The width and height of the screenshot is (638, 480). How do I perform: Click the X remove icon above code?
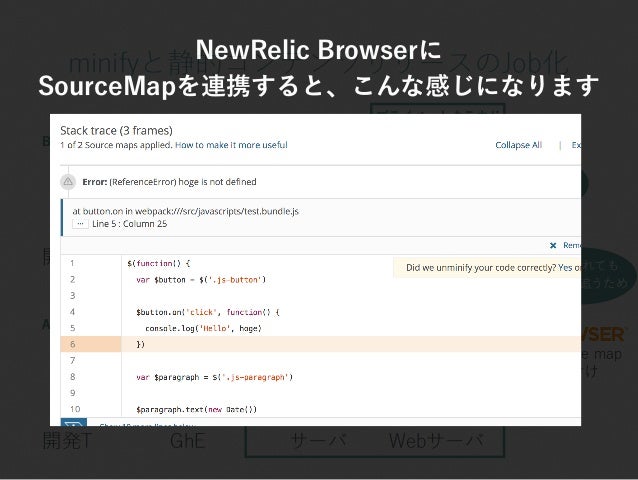pos(553,245)
